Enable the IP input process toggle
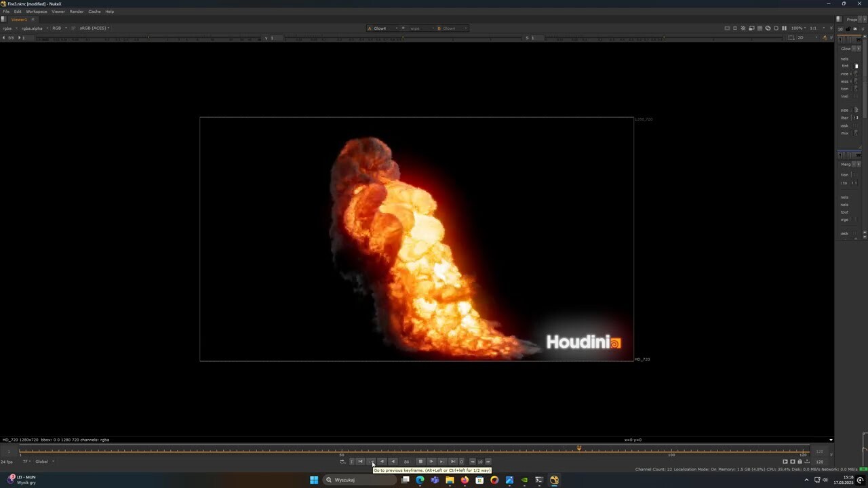Screen dimensions: 868x488 coord(74,28)
